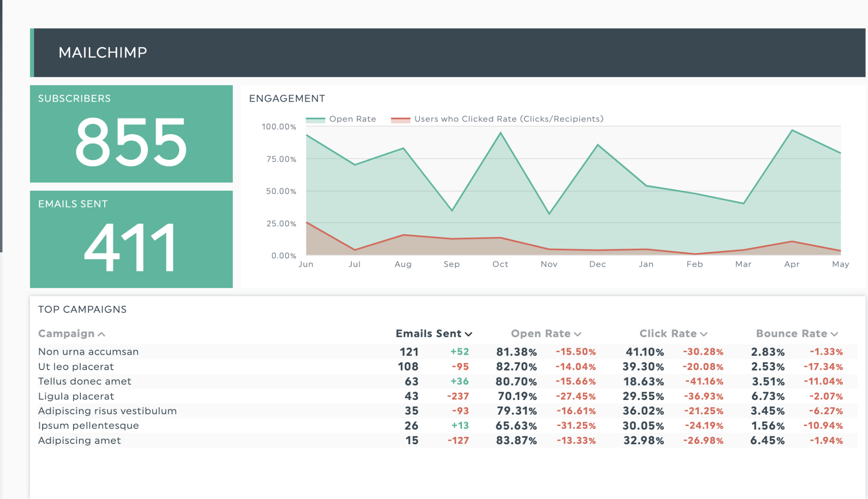Screen dimensions: 868x499
Task: Sort table by Open Rate column
Action: [546, 334]
